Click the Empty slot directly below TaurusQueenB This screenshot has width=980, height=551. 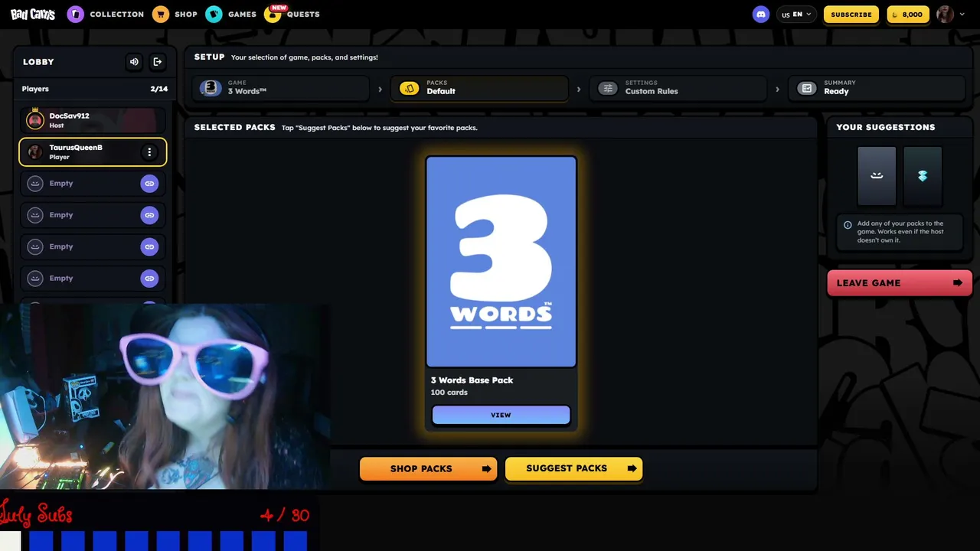point(93,184)
